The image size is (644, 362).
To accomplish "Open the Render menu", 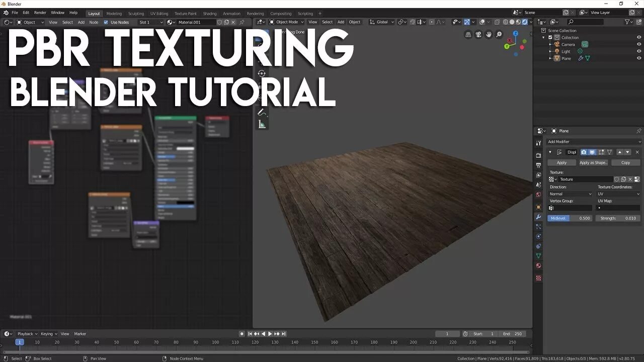I will coord(40,13).
